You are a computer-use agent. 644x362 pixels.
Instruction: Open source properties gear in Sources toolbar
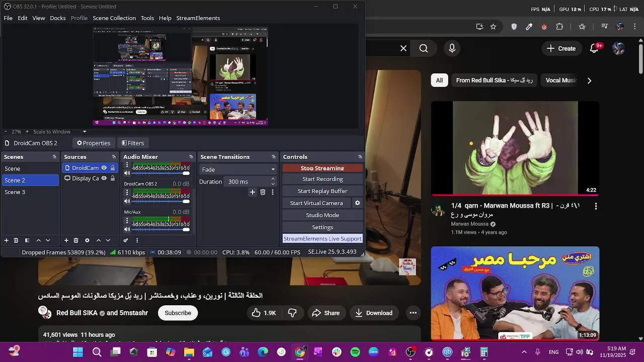point(87,240)
